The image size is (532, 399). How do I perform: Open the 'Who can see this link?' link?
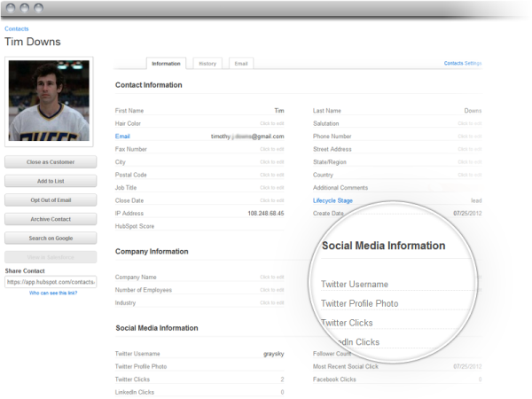coord(53,293)
